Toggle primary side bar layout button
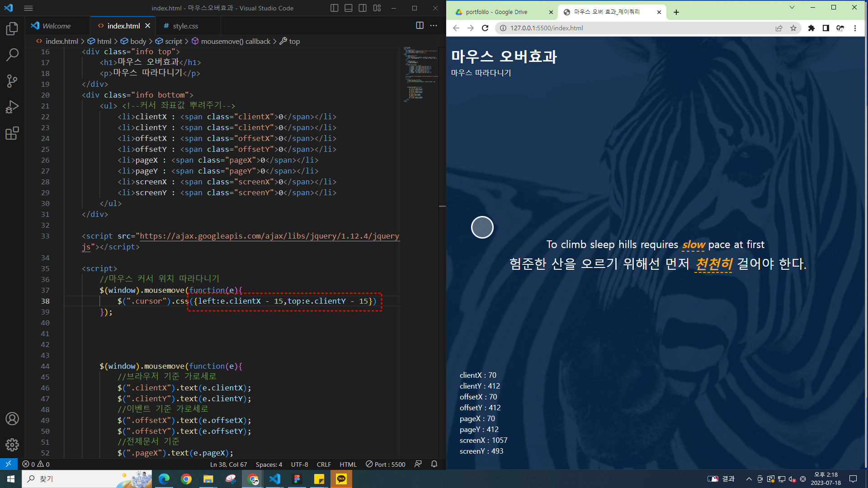The width and height of the screenshot is (868, 488). 335,8
